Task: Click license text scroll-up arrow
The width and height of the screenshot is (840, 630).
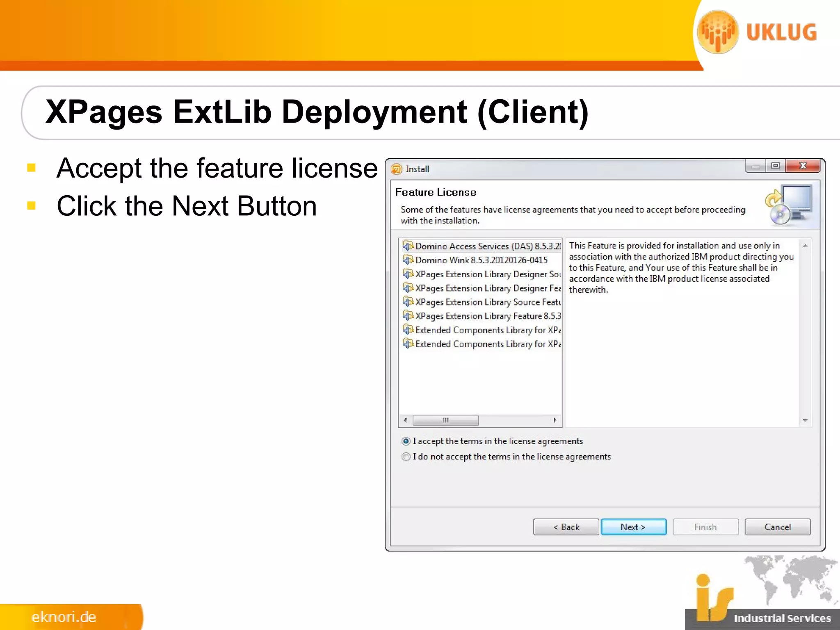Action: click(x=805, y=246)
